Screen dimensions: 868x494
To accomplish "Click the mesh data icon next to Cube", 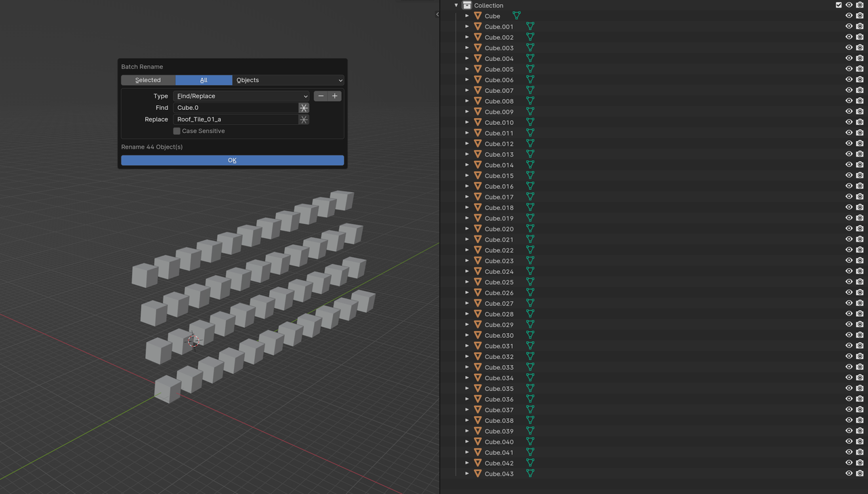I will 517,16.
